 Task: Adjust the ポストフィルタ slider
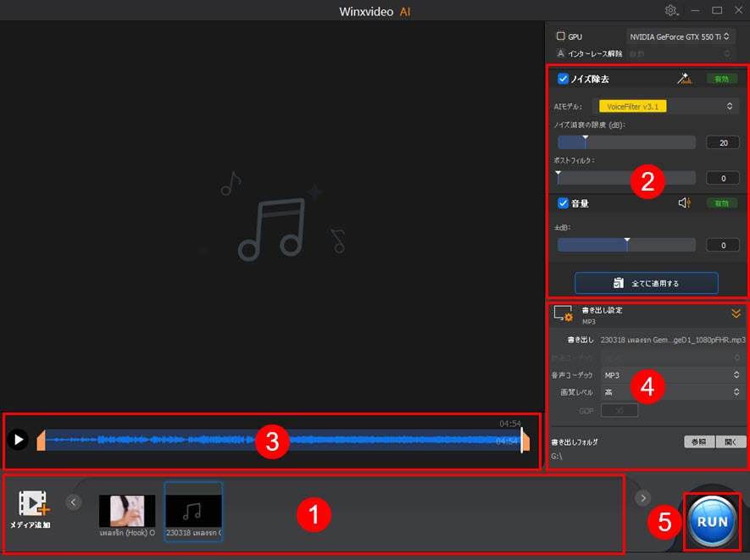coord(626,178)
